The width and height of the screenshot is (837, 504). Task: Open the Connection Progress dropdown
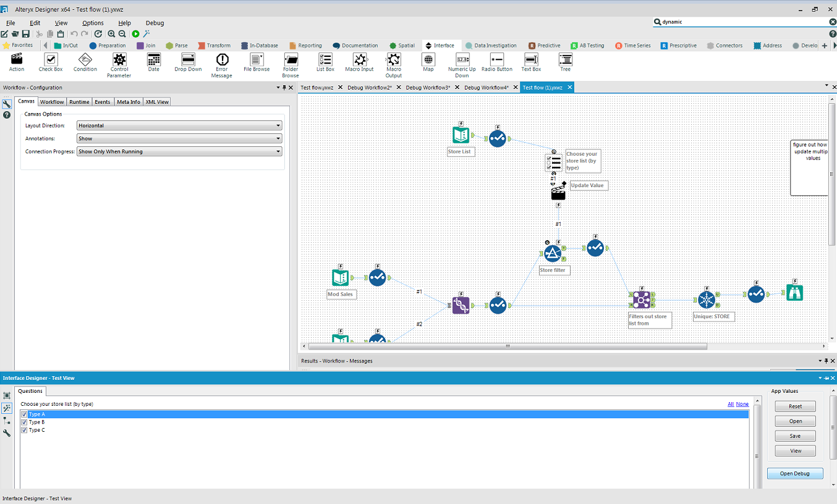(179, 151)
